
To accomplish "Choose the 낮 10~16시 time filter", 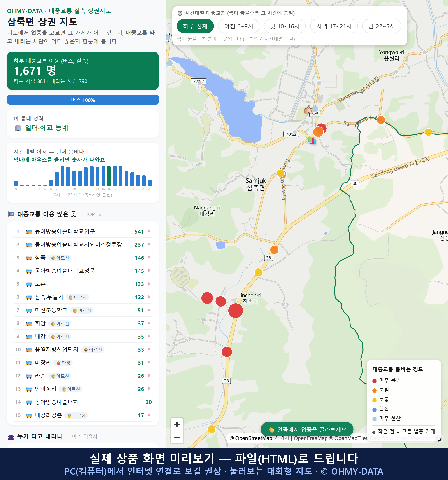I will point(285,26).
